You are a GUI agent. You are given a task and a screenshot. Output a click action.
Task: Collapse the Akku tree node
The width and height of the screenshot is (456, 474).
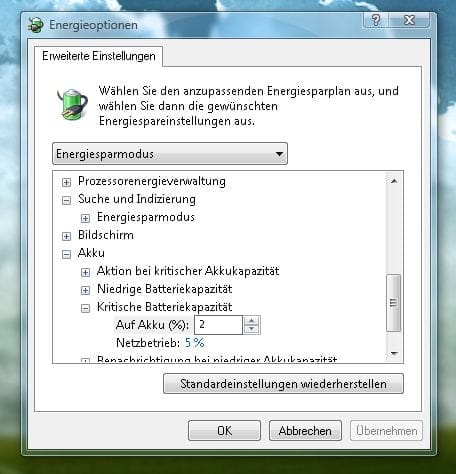coord(66,254)
